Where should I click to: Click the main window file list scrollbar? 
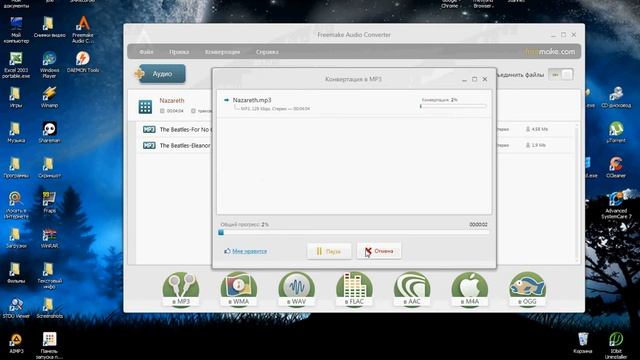coord(577,193)
